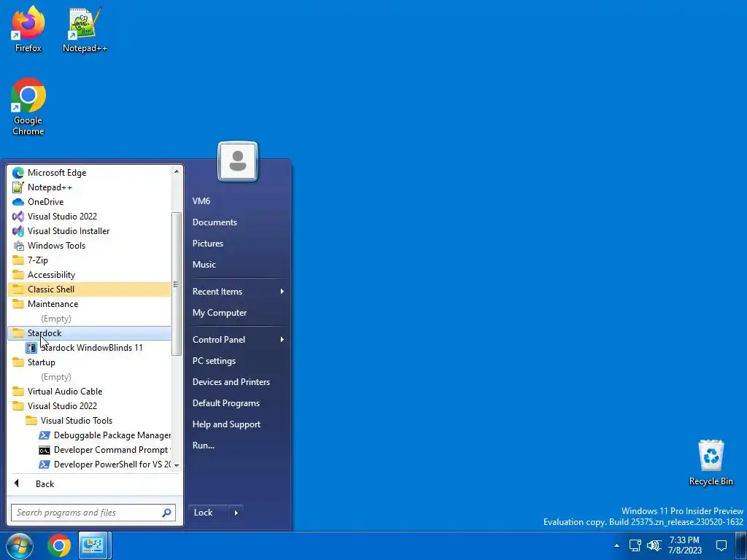Click the taskbar clock showing 7:33 PM
The width and height of the screenshot is (747, 560).
[684, 545]
